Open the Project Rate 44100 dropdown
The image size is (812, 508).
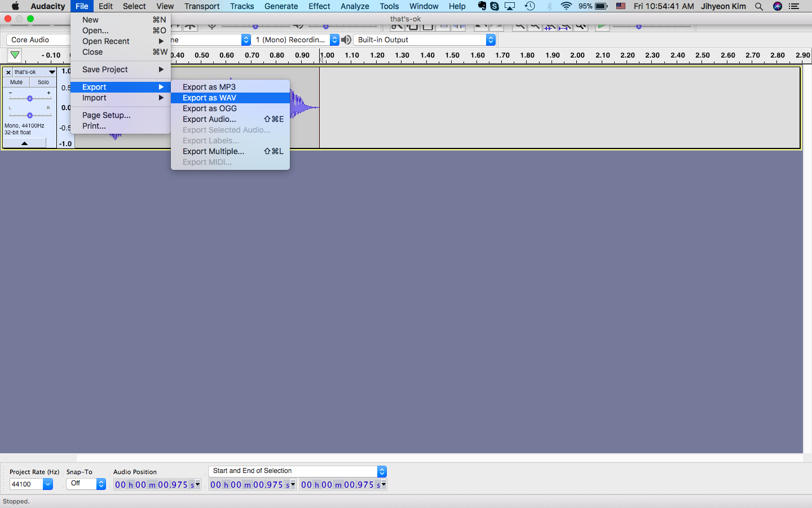coord(47,484)
